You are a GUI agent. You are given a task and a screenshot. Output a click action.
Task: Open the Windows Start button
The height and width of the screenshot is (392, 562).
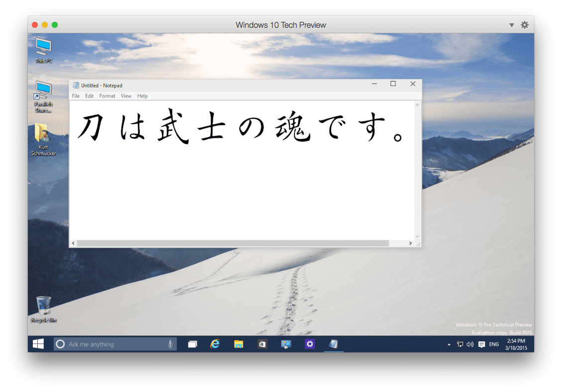click(x=38, y=344)
